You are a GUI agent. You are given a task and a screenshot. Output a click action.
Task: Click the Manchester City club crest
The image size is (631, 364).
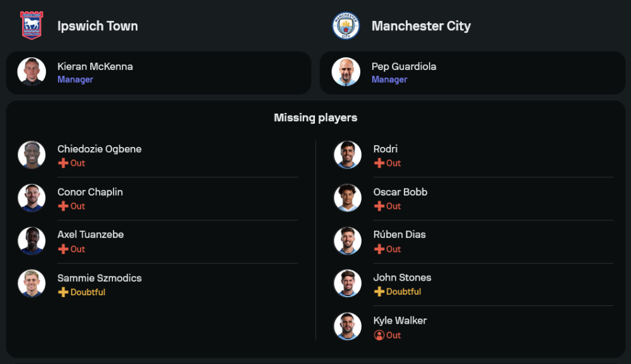346,26
